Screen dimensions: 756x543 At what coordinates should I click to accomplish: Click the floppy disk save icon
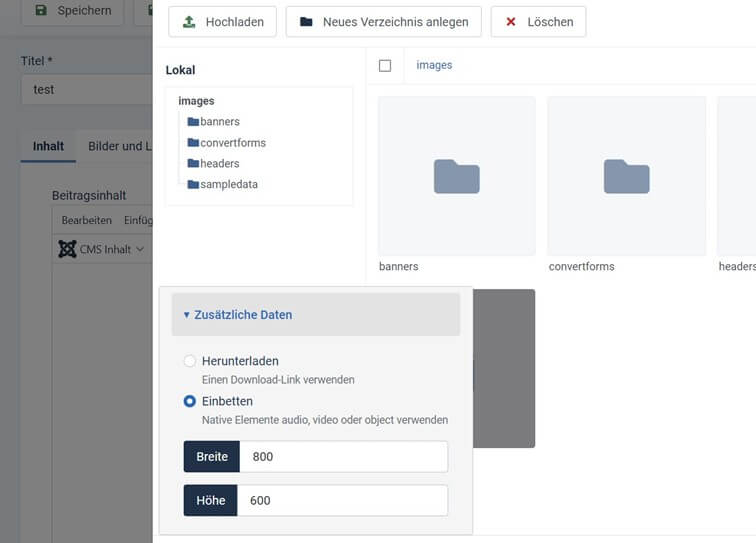(41, 10)
